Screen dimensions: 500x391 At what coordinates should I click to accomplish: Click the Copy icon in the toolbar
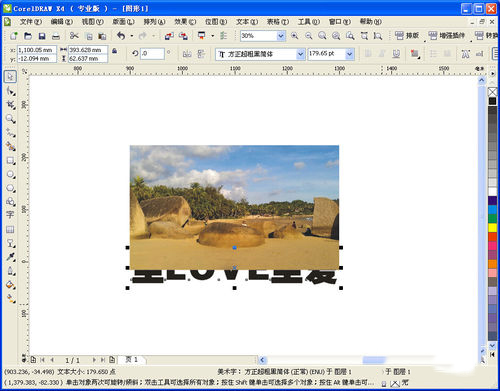tap(89, 36)
